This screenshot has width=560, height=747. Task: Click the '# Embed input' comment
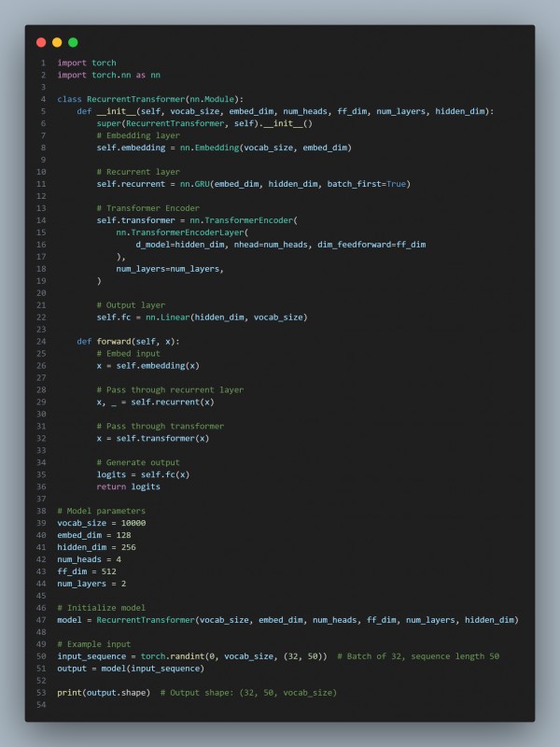128,354
